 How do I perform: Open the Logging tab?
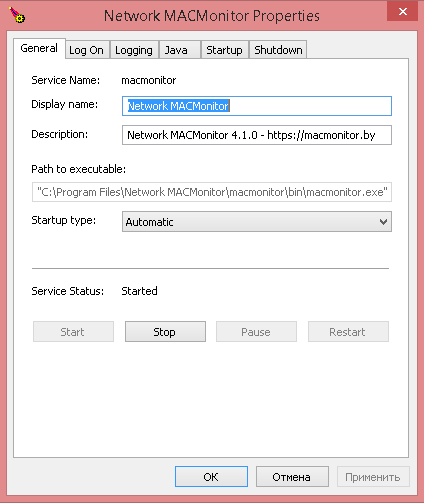134,50
